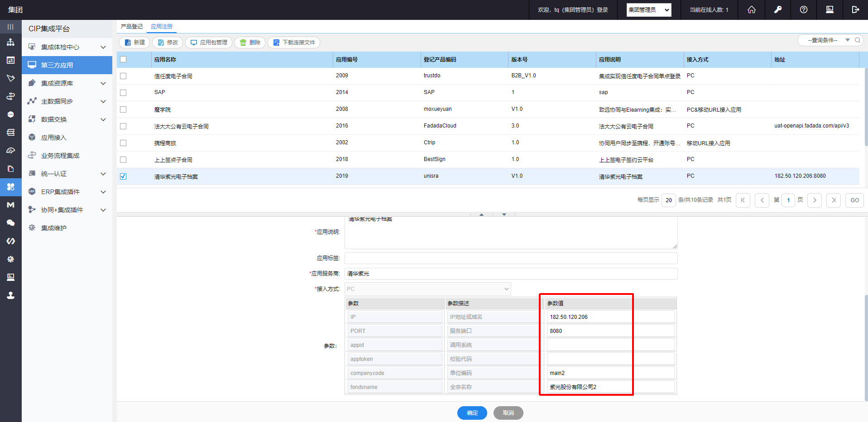Open the 集团管理员 role dropdown

[648, 10]
